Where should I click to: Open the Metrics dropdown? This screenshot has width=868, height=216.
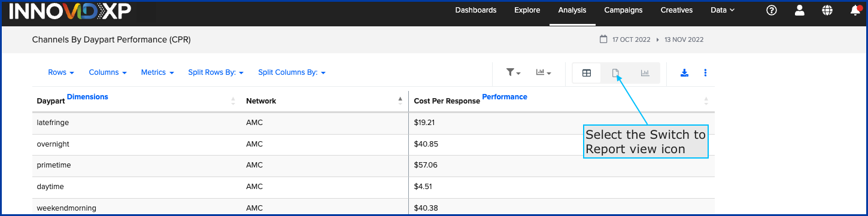click(157, 72)
